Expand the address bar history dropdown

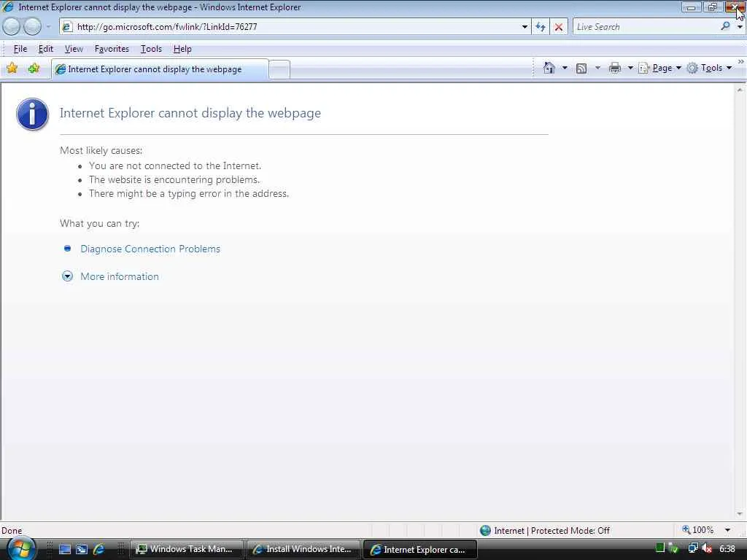click(x=525, y=27)
